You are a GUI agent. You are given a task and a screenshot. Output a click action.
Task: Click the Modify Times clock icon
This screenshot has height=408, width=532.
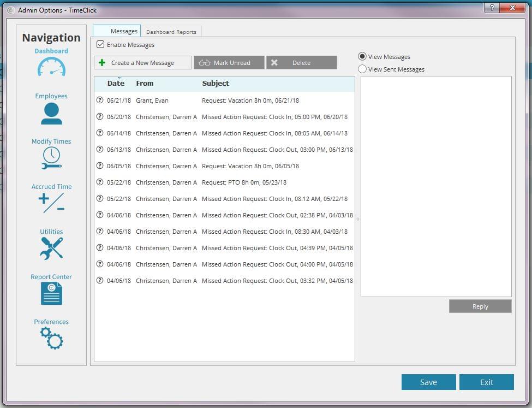pos(51,158)
